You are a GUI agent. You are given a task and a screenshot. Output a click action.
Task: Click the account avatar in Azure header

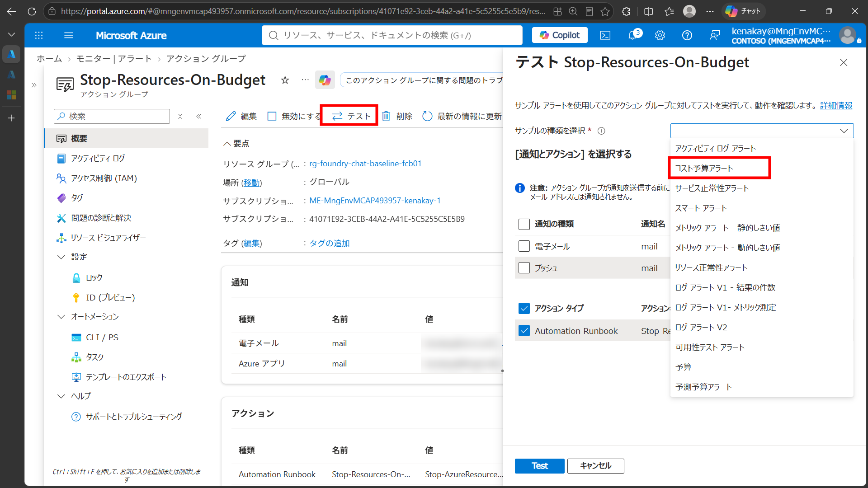[848, 35]
